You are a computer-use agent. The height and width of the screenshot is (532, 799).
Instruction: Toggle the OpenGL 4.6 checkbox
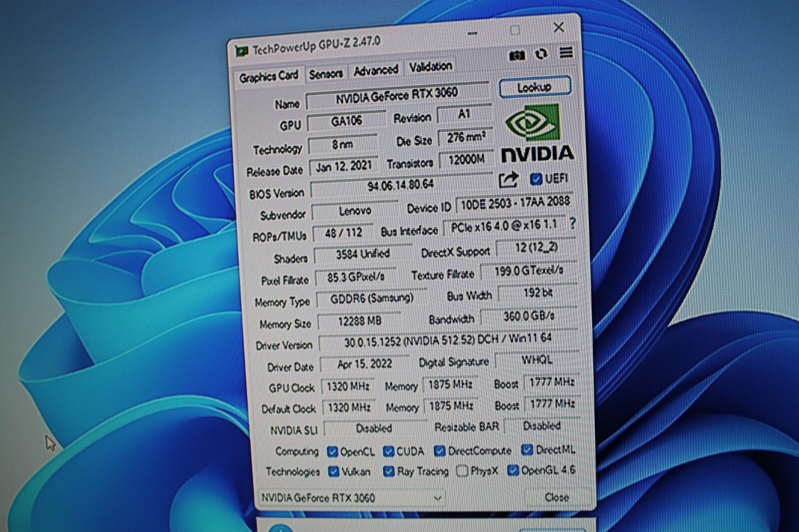point(512,470)
